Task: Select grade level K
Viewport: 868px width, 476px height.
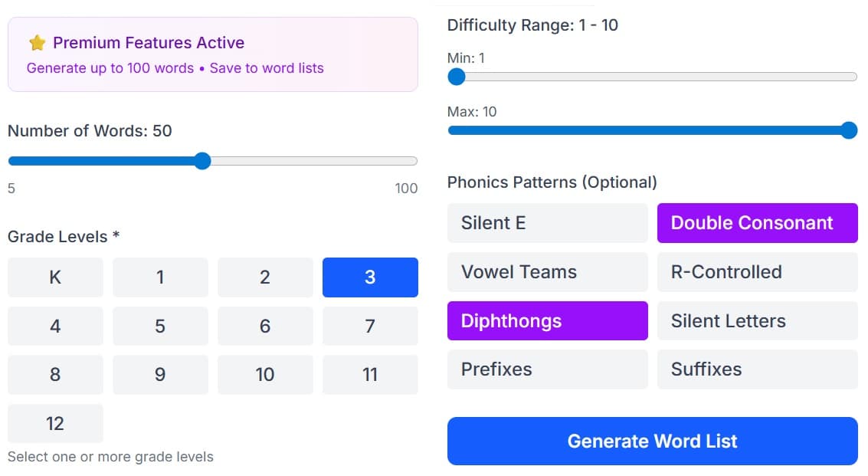Action: 55,277
